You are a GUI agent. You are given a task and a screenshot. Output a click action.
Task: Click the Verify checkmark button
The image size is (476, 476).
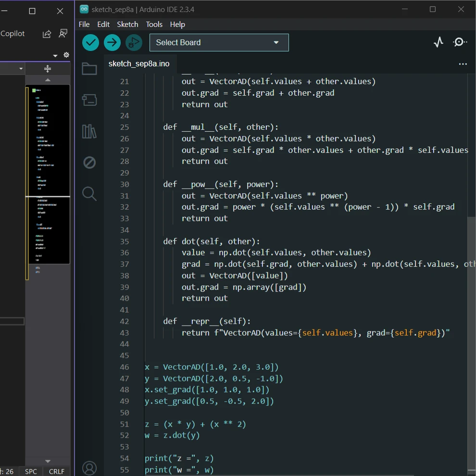coord(90,42)
